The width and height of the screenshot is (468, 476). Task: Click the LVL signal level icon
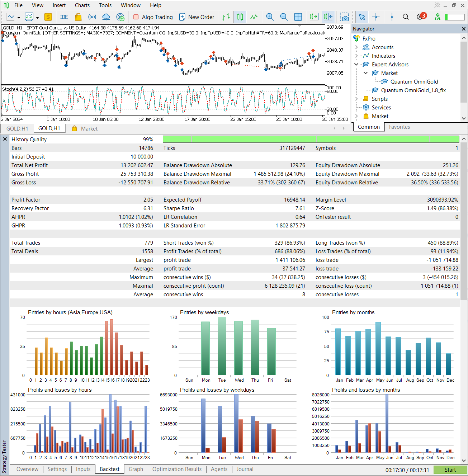[x=438, y=17]
